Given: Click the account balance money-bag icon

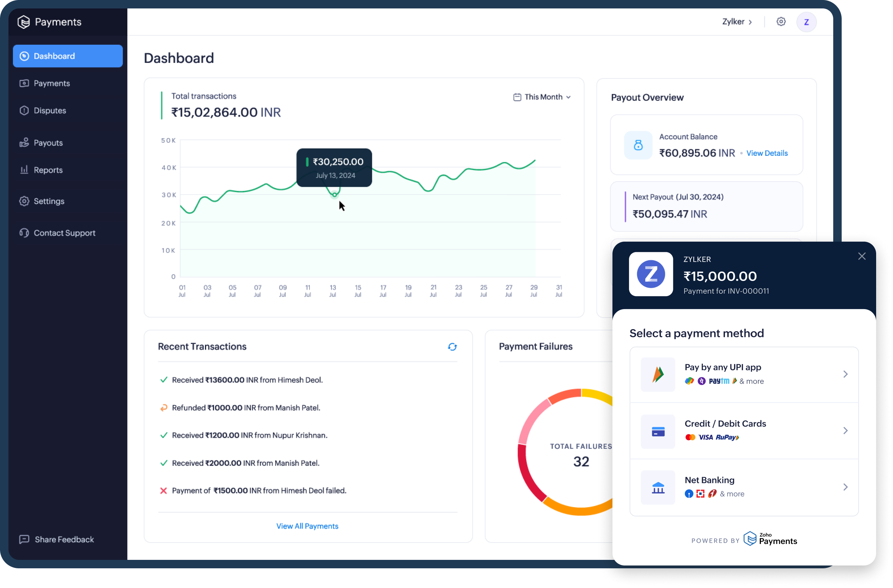Looking at the screenshot, I should point(638,145).
